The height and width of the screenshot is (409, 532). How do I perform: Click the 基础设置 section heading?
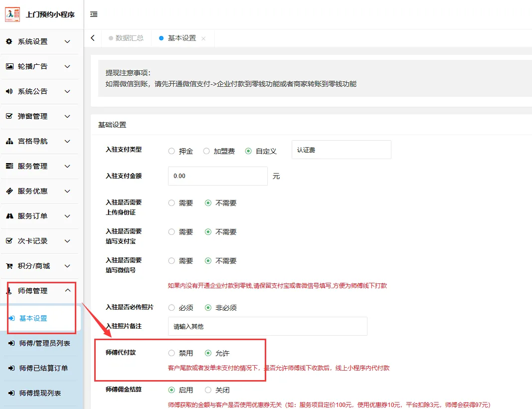(x=112, y=125)
